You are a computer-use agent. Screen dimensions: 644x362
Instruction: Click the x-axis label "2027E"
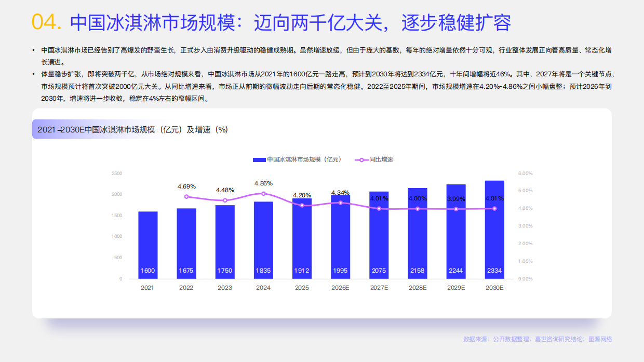pyautogui.click(x=379, y=288)
